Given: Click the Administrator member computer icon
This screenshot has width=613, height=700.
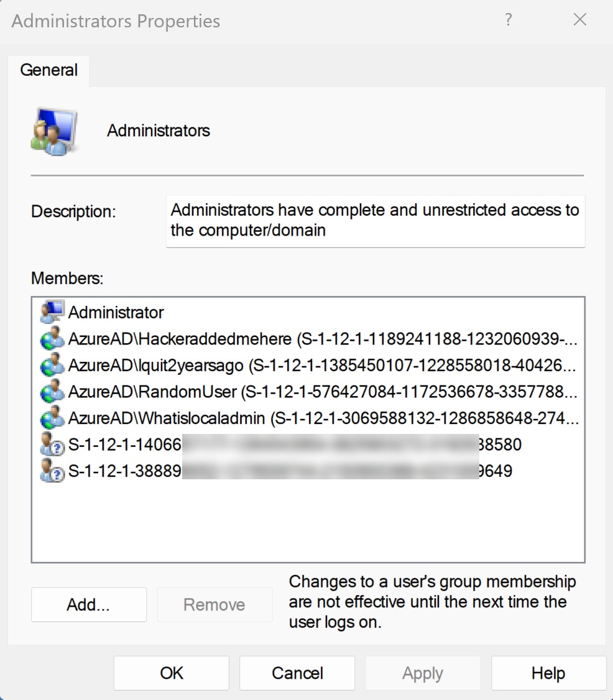Looking at the screenshot, I should point(52,312).
